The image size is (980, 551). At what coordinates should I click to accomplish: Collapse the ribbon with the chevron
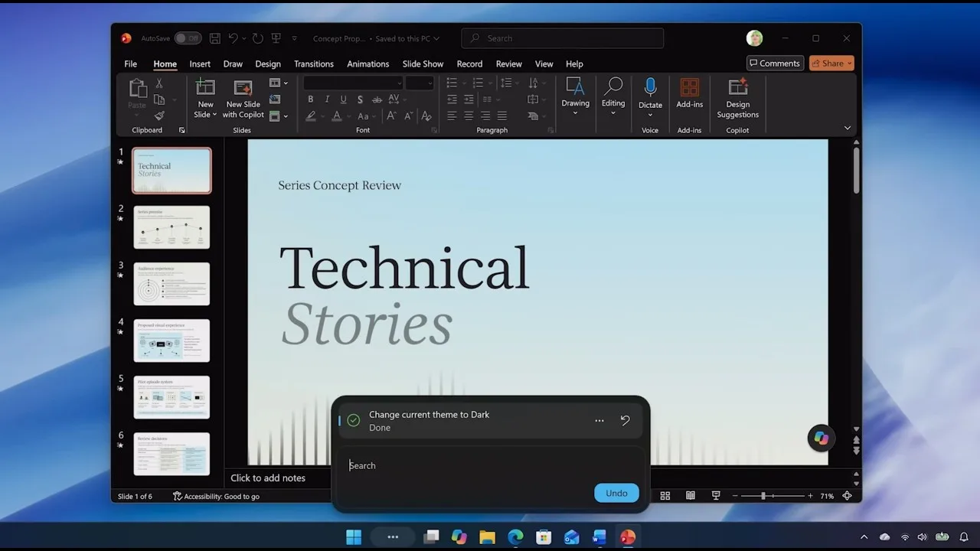tap(847, 128)
